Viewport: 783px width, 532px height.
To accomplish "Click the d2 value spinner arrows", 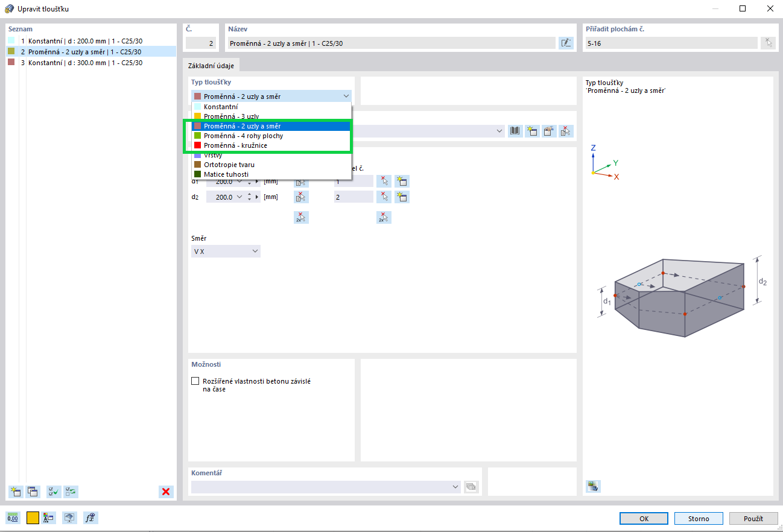I will 249,197.
